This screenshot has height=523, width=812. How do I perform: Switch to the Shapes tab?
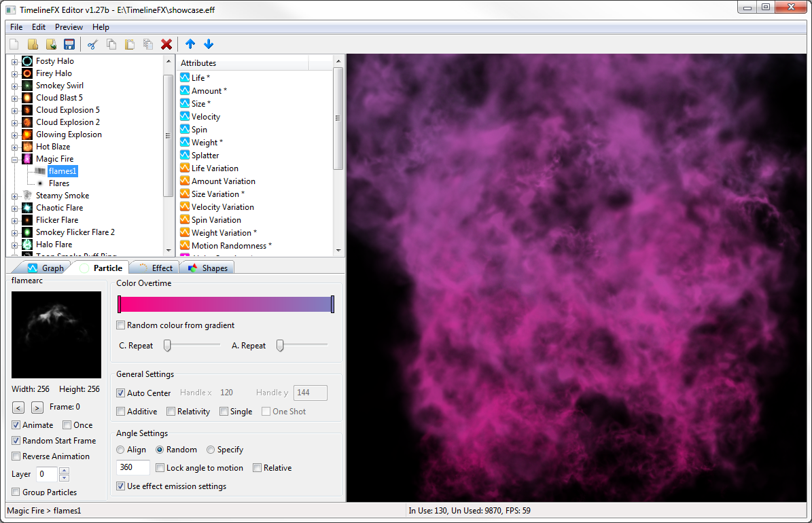click(209, 268)
